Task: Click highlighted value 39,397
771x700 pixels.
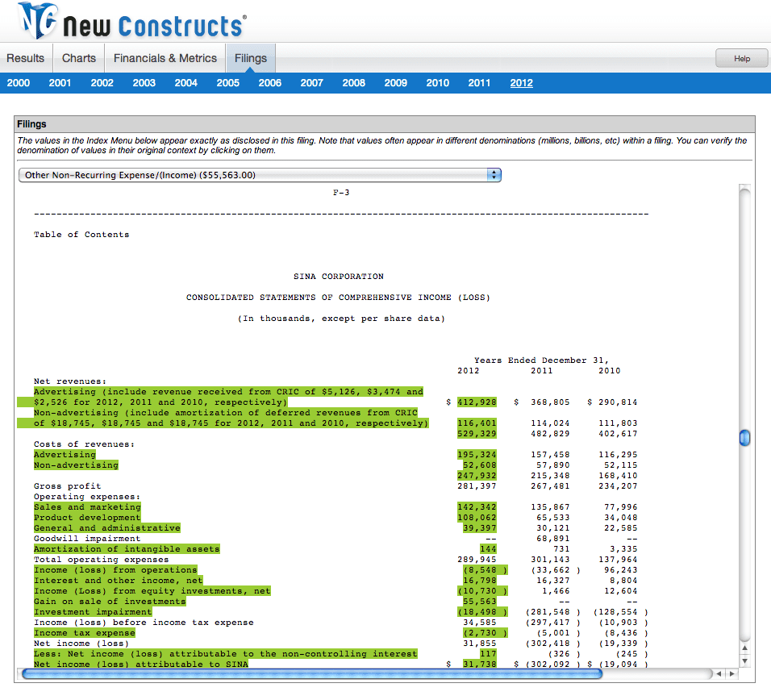Action: click(x=479, y=528)
